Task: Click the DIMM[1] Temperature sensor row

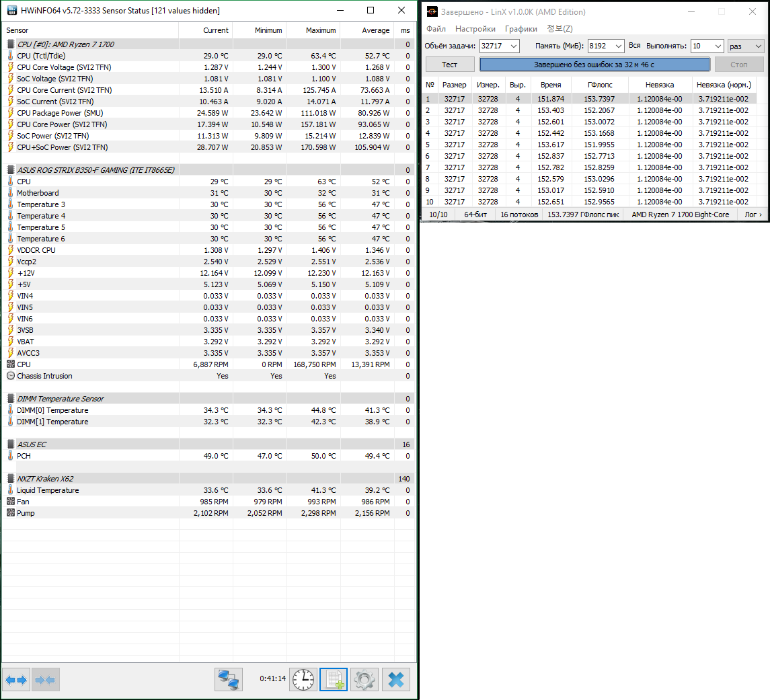Action: tap(208, 422)
